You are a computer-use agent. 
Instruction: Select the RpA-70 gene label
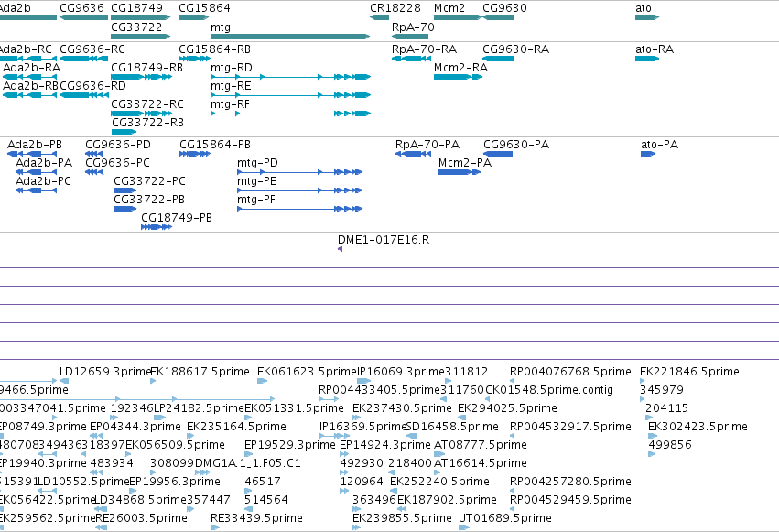[x=413, y=27]
